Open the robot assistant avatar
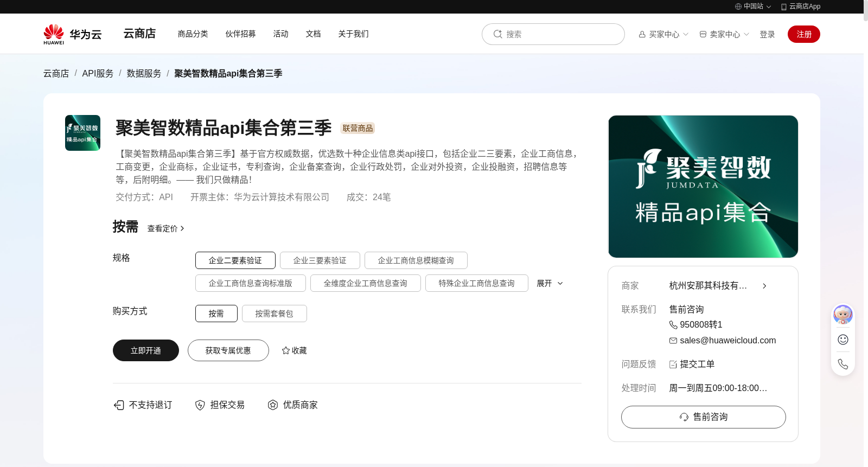868x467 pixels. tap(843, 315)
